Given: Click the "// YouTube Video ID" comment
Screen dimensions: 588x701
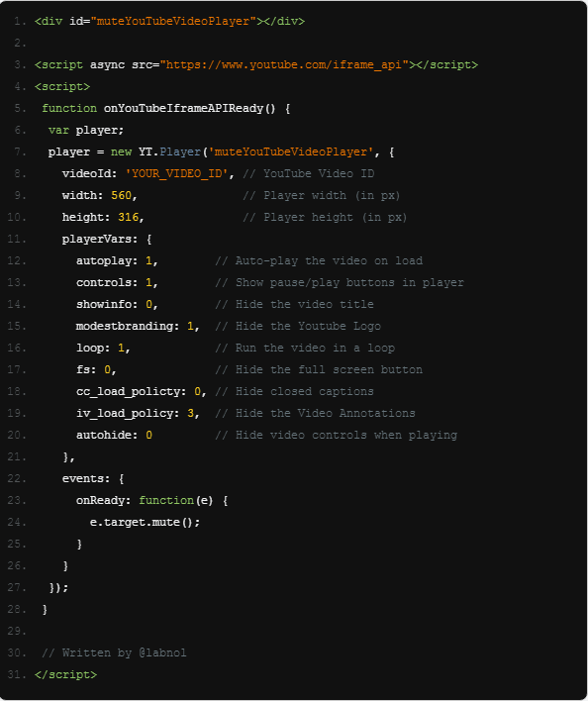Looking at the screenshot, I should (x=308, y=174).
